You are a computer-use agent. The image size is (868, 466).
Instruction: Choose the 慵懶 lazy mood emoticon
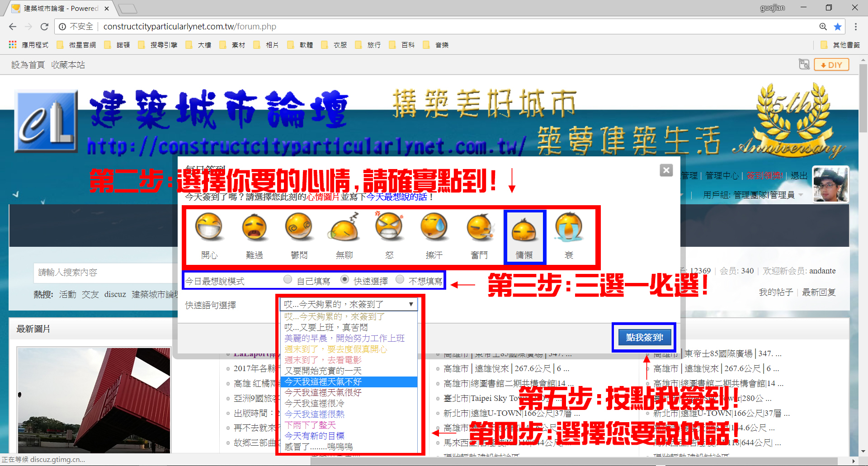[x=524, y=231]
